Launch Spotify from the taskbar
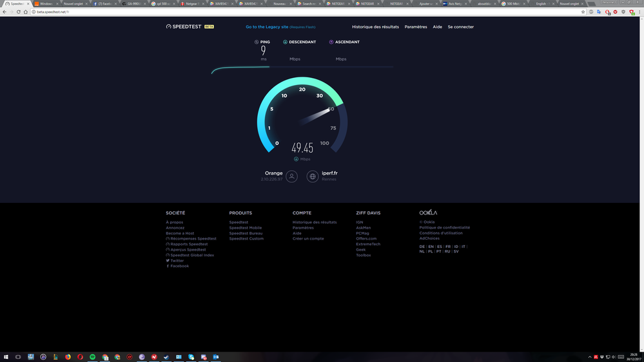The width and height of the screenshot is (644, 362). (x=93, y=357)
